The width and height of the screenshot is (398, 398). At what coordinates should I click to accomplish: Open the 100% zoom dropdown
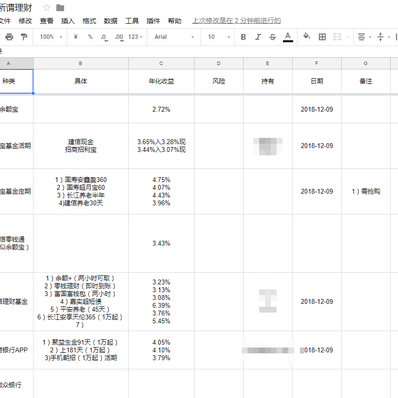[x=51, y=37]
